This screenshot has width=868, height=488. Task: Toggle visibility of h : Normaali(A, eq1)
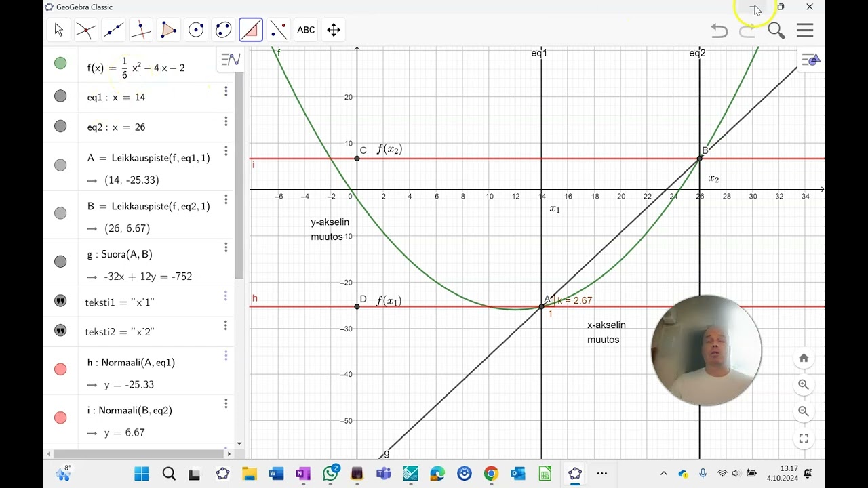pos(60,369)
